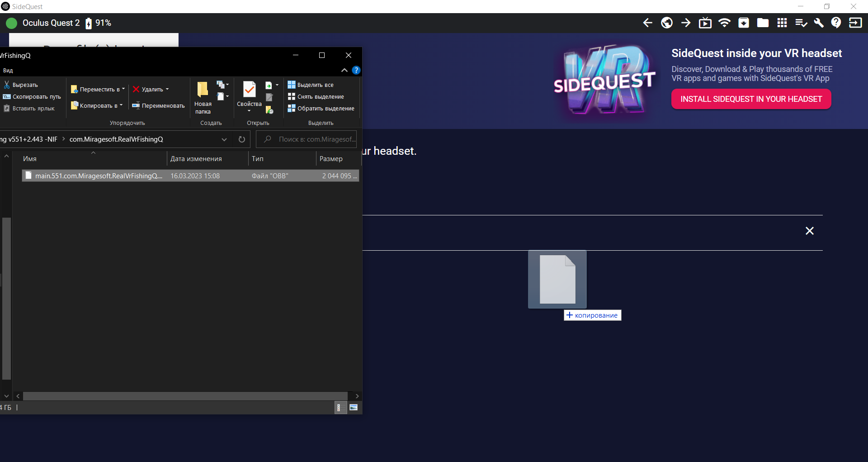Sort by Тип column header
The width and height of the screenshot is (868, 462).
[x=282, y=159]
